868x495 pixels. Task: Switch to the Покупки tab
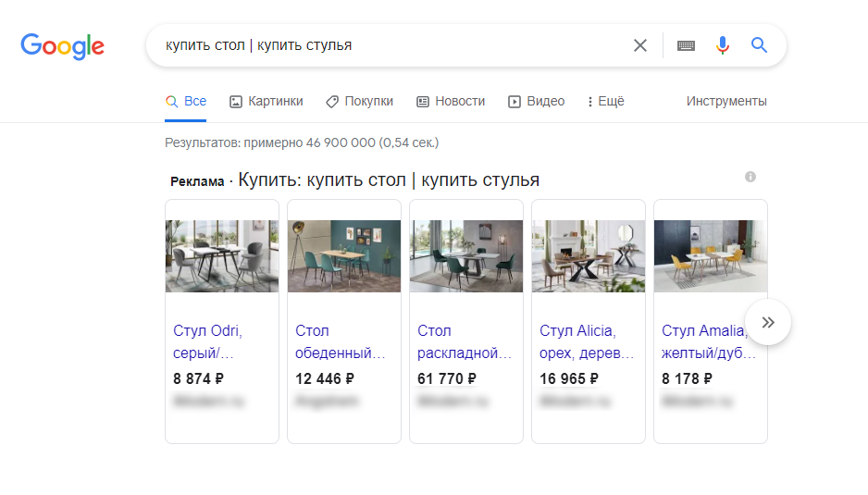tap(359, 102)
